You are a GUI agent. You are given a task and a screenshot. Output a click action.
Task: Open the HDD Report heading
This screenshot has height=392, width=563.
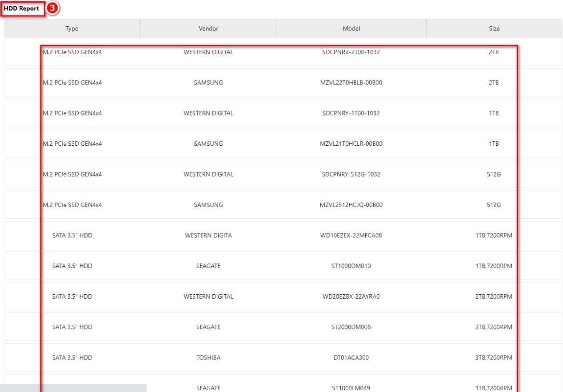pyautogui.click(x=21, y=8)
